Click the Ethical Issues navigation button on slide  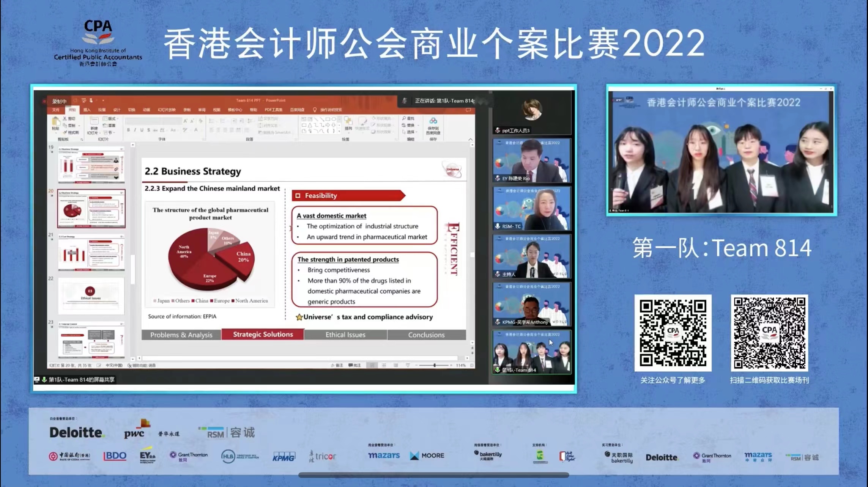point(345,335)
